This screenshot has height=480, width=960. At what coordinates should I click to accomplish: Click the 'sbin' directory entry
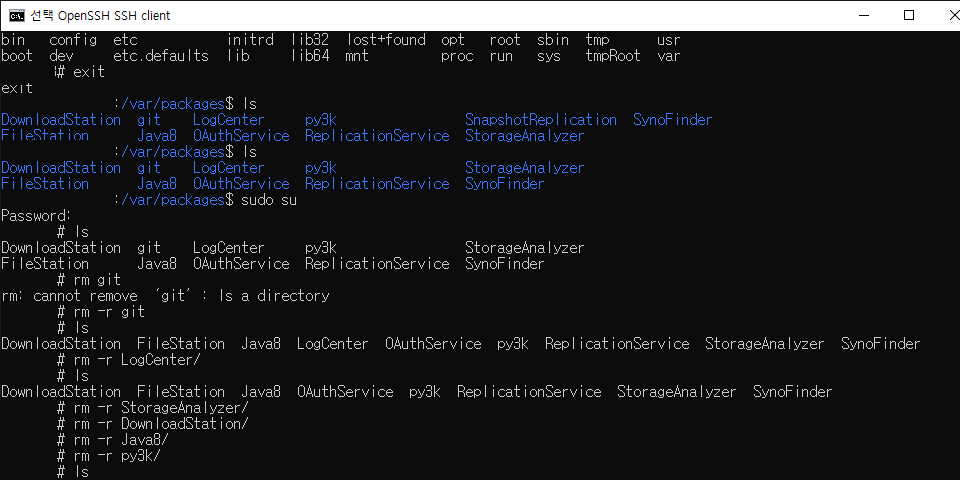(553, 40)
